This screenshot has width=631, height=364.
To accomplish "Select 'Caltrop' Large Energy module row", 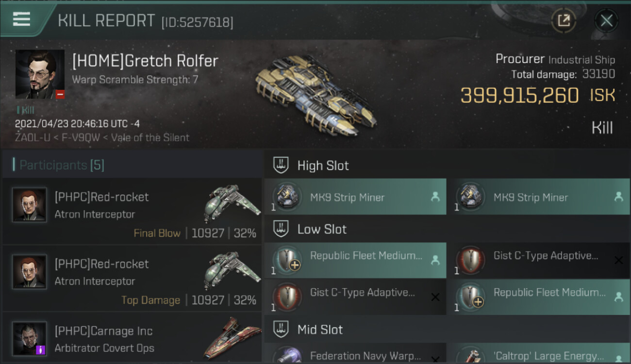I will [x=539, y=355].
